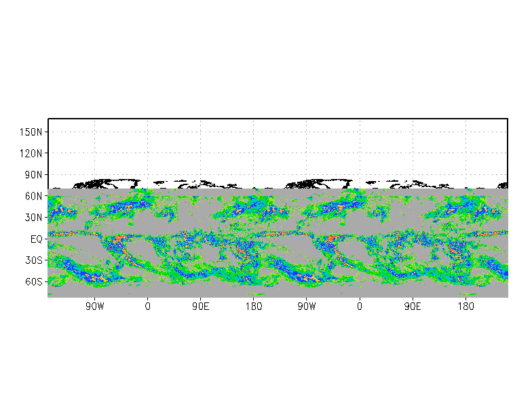Click the EQ equator axis label

tap(37, 239)
